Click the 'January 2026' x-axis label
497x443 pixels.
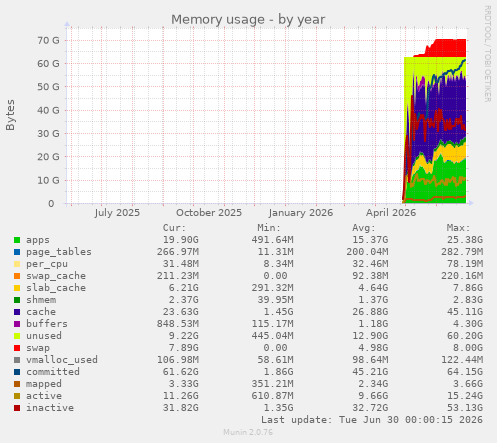tap(301, 213)
